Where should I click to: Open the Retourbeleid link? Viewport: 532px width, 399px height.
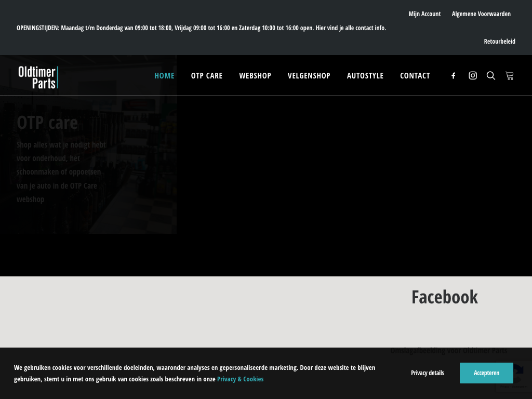[499, 42]
